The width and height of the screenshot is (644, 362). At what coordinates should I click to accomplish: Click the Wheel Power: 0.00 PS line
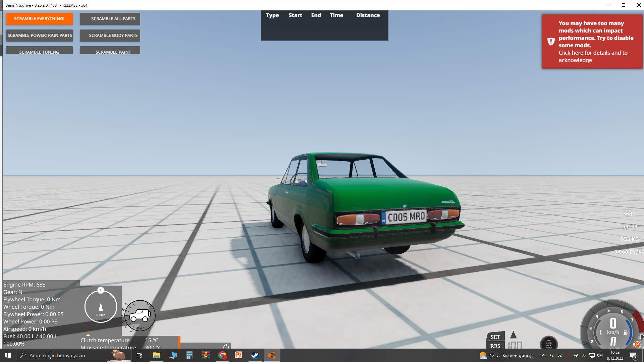pos(30,321)
